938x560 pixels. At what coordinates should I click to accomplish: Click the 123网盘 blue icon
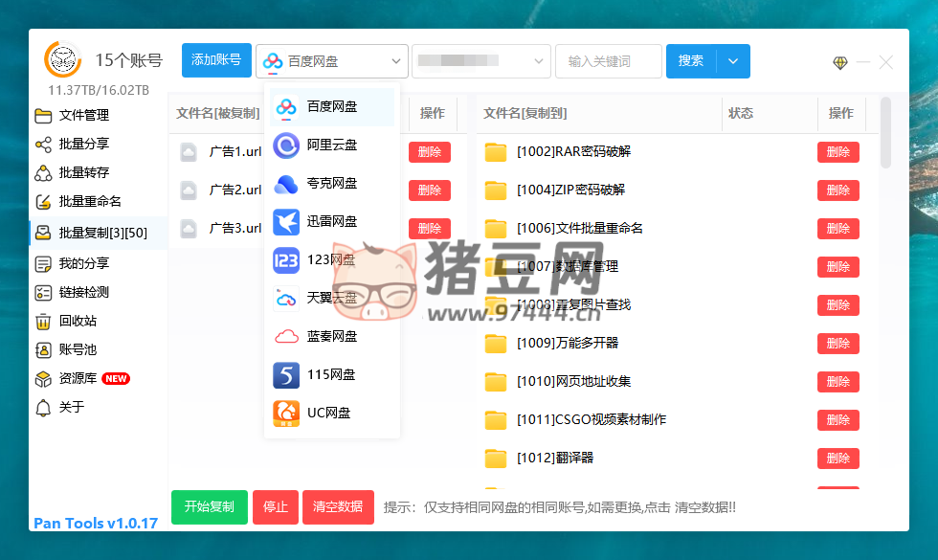coord(286,260)
